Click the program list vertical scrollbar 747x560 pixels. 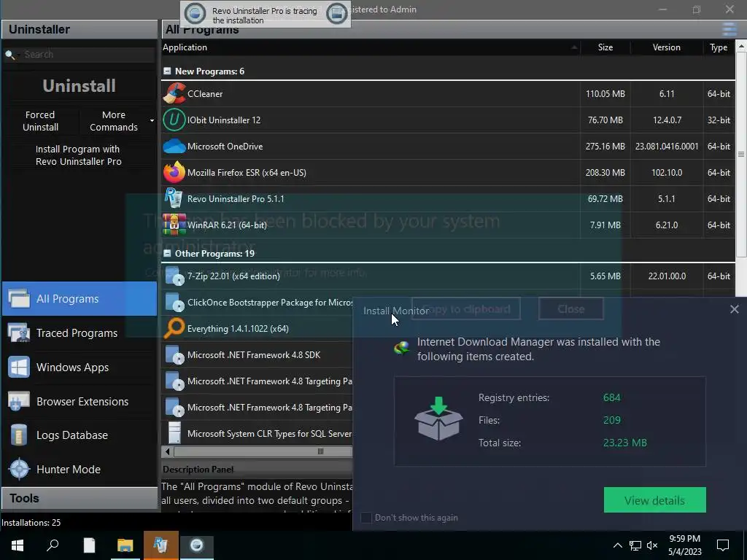click(x=741, y=154)
